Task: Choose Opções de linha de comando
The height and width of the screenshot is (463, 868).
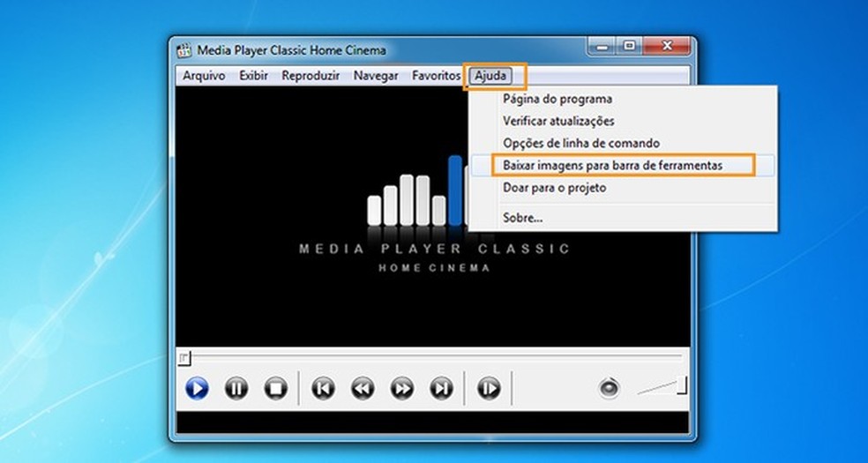Action: 623,143
